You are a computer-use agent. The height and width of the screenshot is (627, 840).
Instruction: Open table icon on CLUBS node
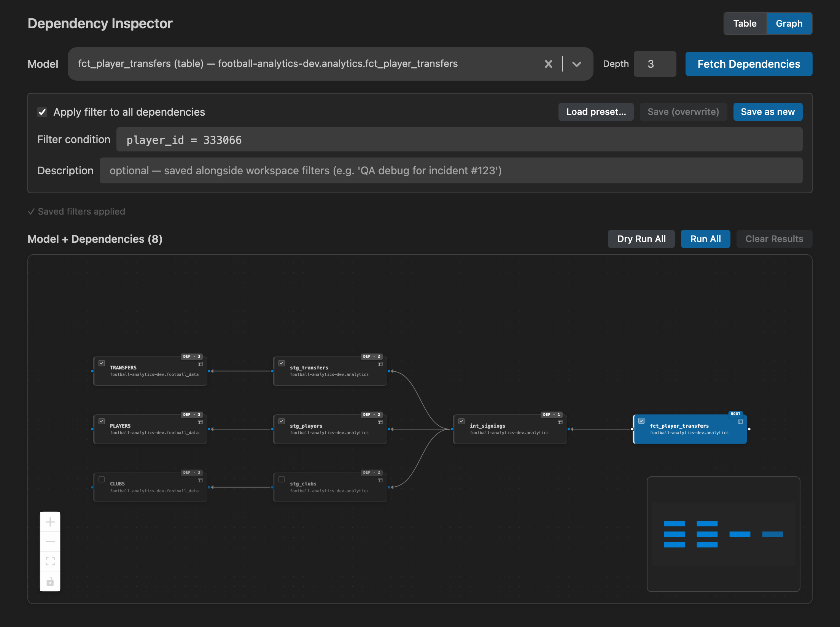tap(200, 480)
